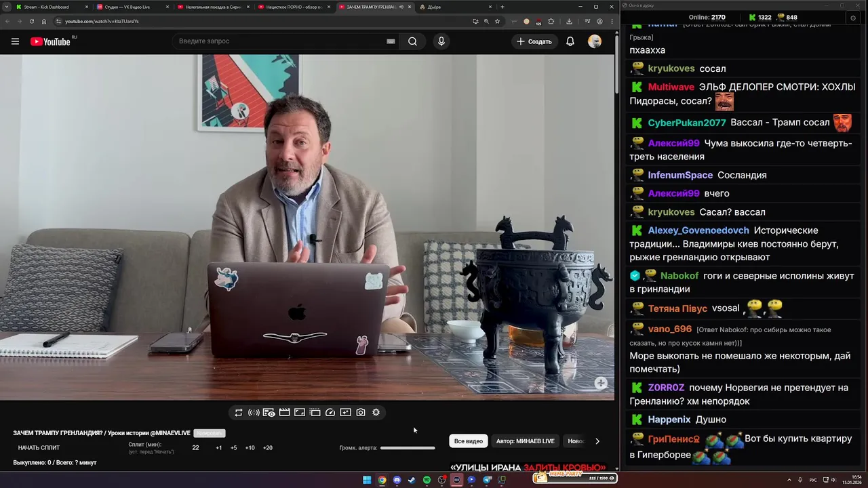The width and height of the screenshot is (868, 488).
Task: Open the clock and date 16:54
Action: coord(852,480)
